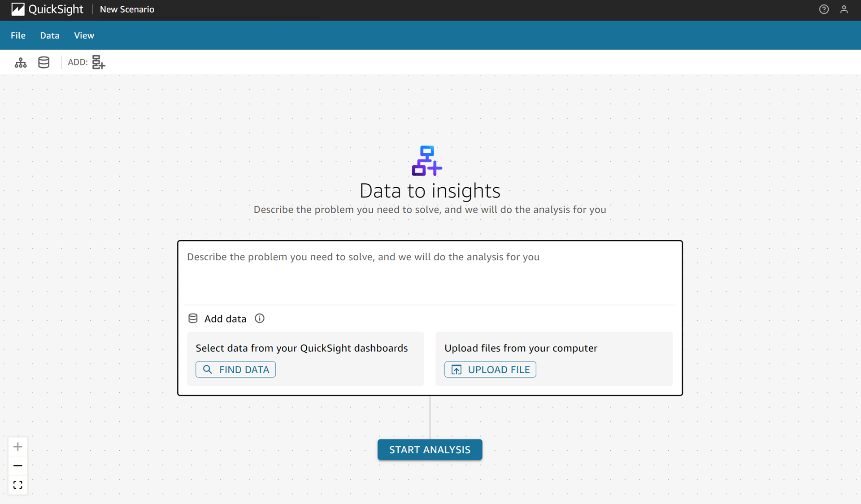Click START ANALYSIS button
The height and width of the screenshot is (504, 861).
(x=429, y=449)
